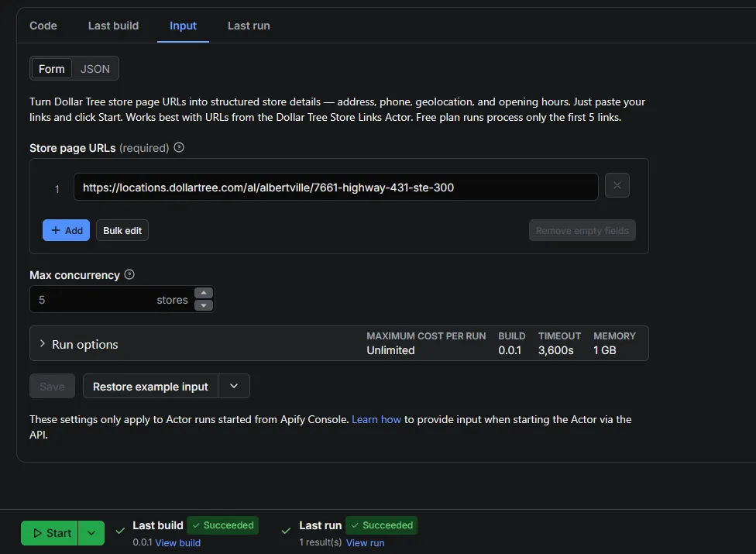Click into the store page URL field
Image resolution: width=756 pixels, height=554 pixels.
coord(336,187)
